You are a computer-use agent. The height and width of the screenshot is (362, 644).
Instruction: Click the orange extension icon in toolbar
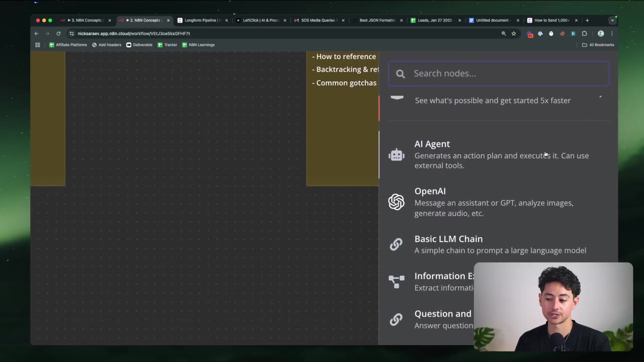tap(562, 34)
